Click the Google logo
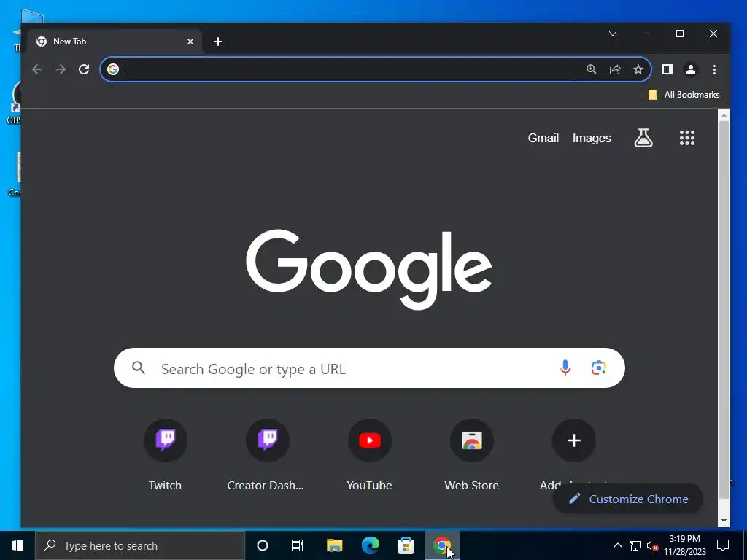The width and height of the screenshot is (747, 560). 369,269
